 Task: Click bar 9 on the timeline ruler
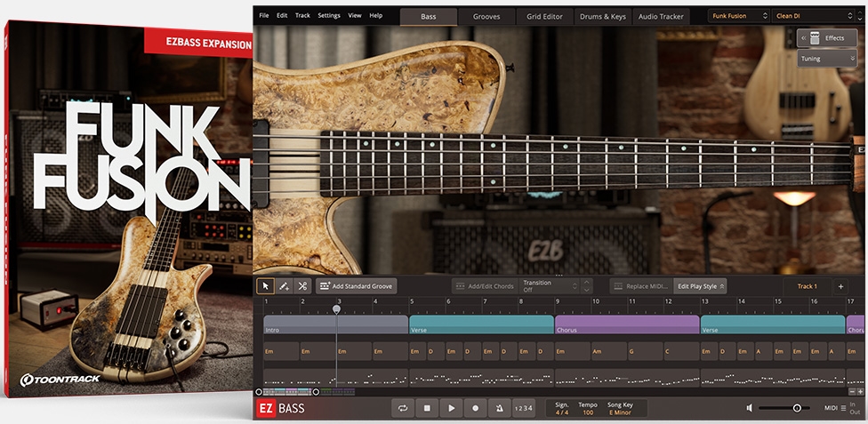pos(558,301)
